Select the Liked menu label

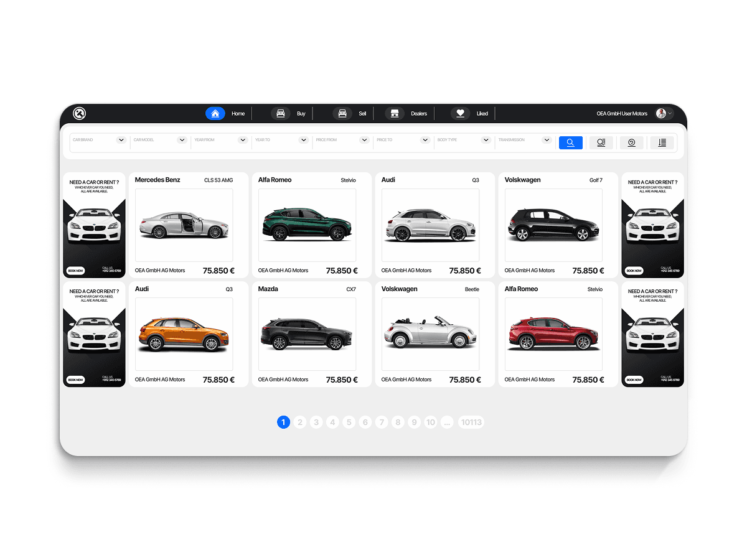tap(482, 114)
